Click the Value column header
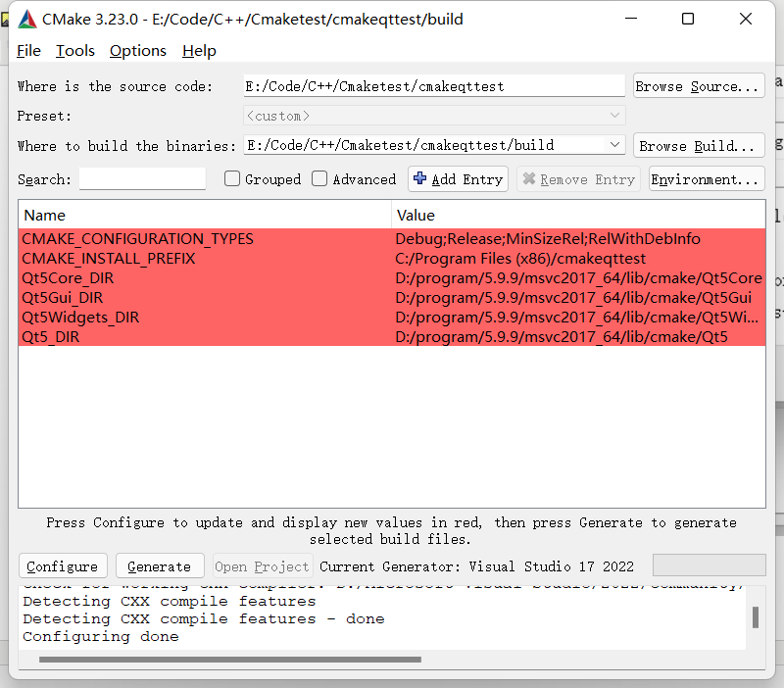The image size is (784, 688). point(578,215)
